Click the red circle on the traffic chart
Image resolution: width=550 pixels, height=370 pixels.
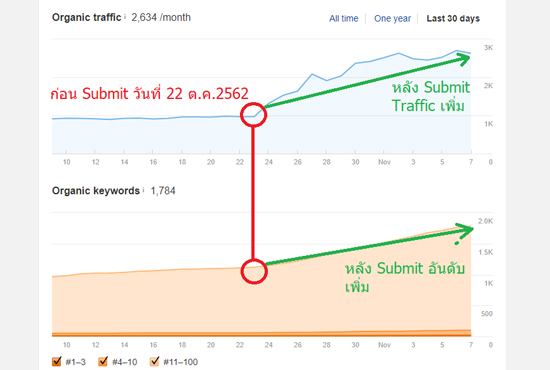[x=254, y=114]
